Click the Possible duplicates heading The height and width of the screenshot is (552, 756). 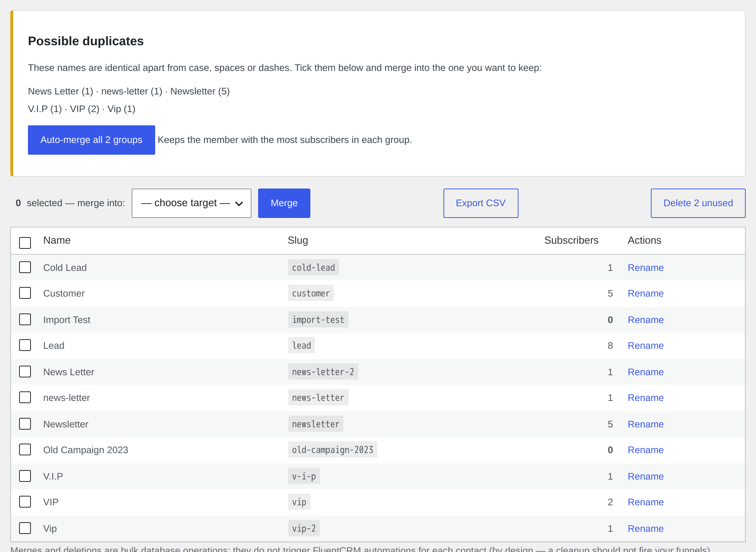[x=86, y=41]
